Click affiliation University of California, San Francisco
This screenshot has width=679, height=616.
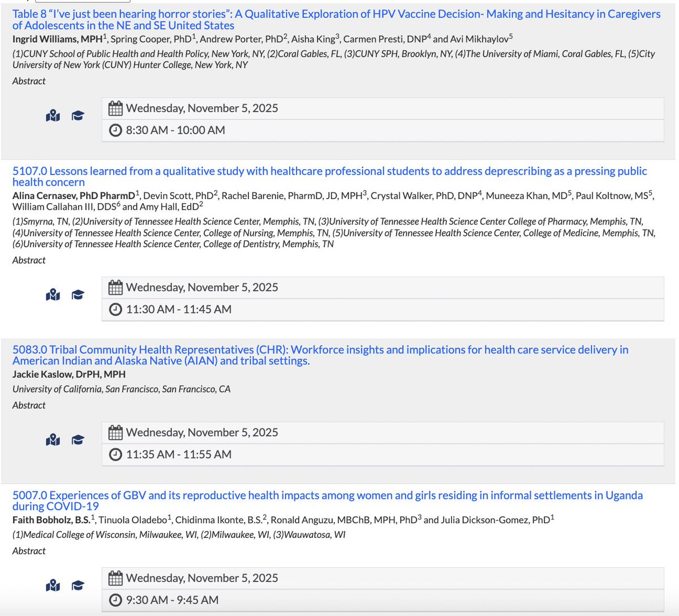point(122,389)
